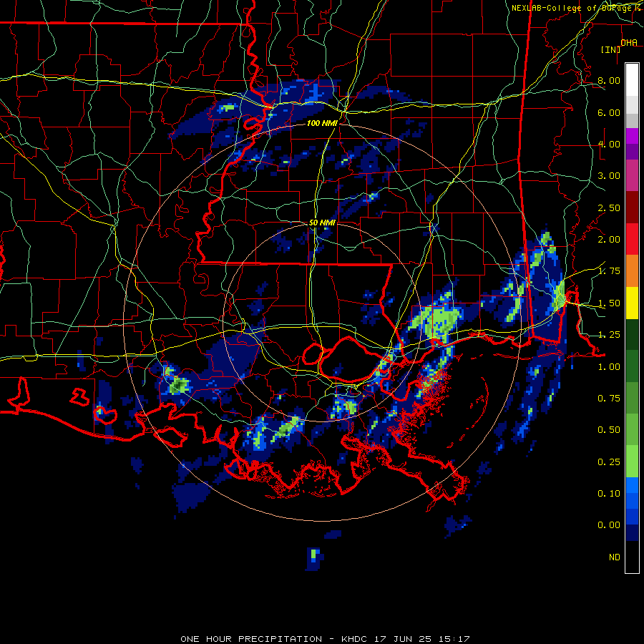Image resolution: width=644 pixels, height=644 pixels.
Task: Pick the yellow swatch beside 1.50
Action: tap(632, 303)
